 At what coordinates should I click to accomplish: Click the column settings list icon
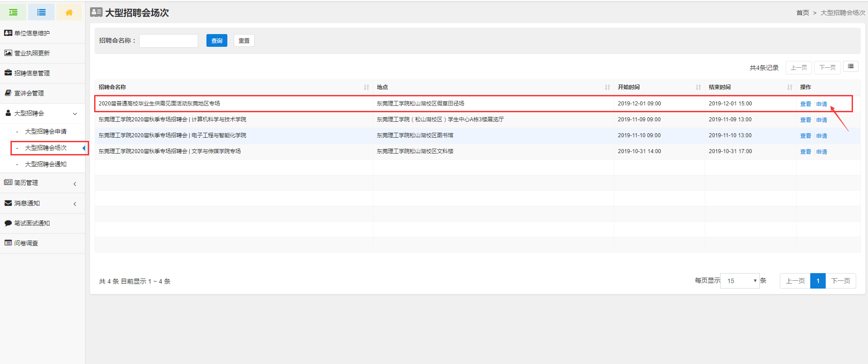click(x=850, y=67)
